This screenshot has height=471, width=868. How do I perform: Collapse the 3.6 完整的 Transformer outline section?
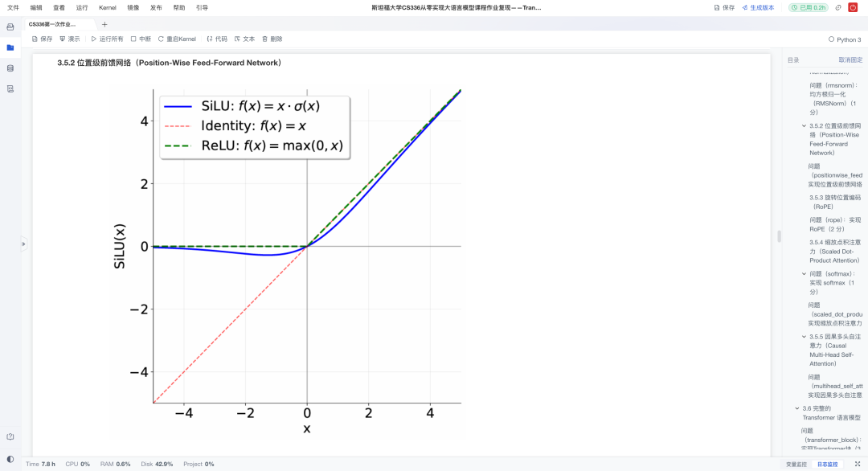(797, 408)
